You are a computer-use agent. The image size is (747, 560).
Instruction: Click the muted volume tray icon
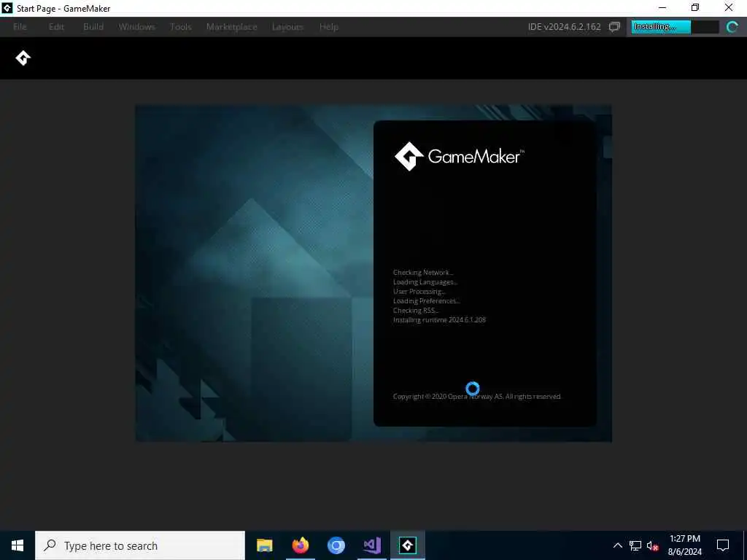[x=652, y=545]
